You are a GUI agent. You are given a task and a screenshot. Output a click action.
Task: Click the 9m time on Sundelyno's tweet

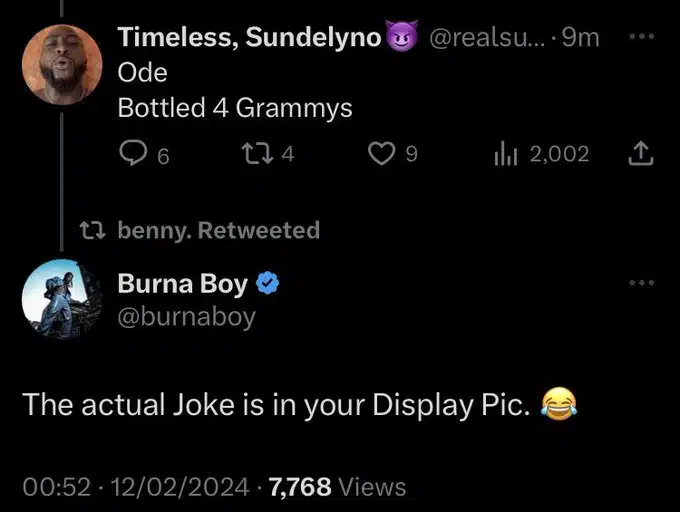[x=580, y=38]
